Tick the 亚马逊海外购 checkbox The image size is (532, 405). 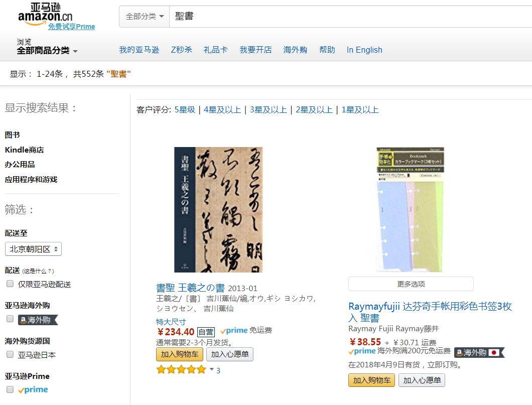coord(10,319)
